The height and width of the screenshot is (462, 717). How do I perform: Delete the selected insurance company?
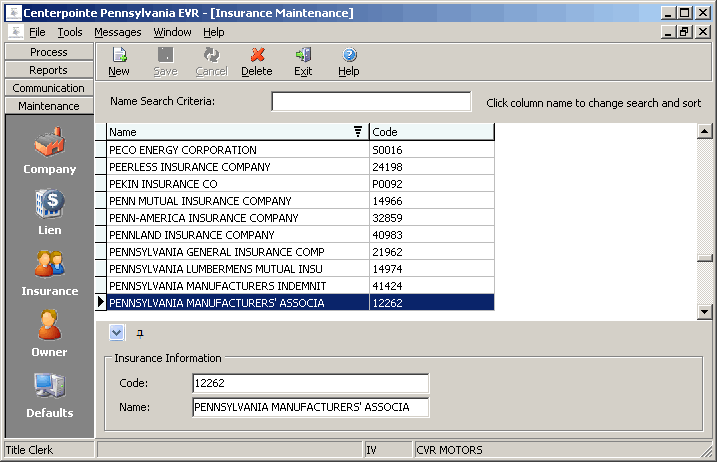[x=257, y=62]
